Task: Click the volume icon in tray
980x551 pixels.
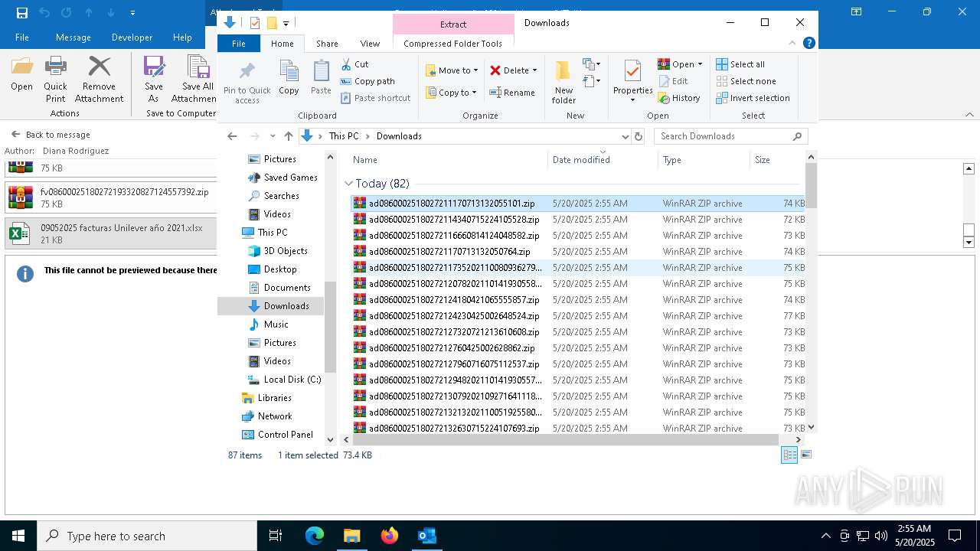Action: pos(880,536)
